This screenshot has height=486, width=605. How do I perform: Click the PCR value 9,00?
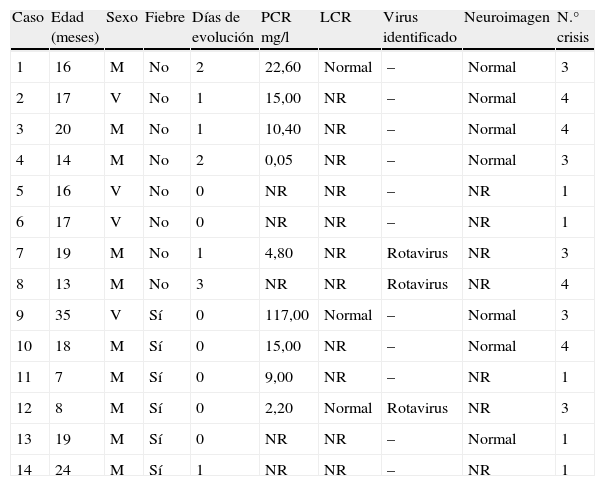278,377
